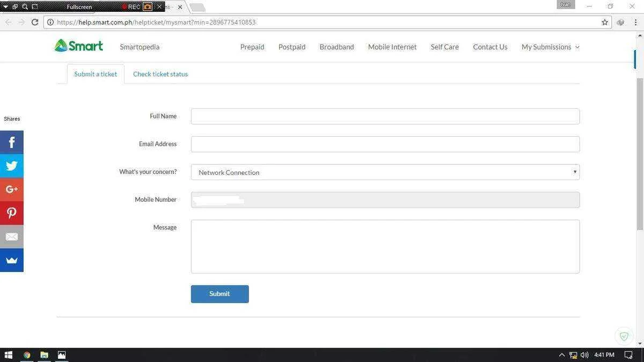Click the Ivan profile button

566,4
